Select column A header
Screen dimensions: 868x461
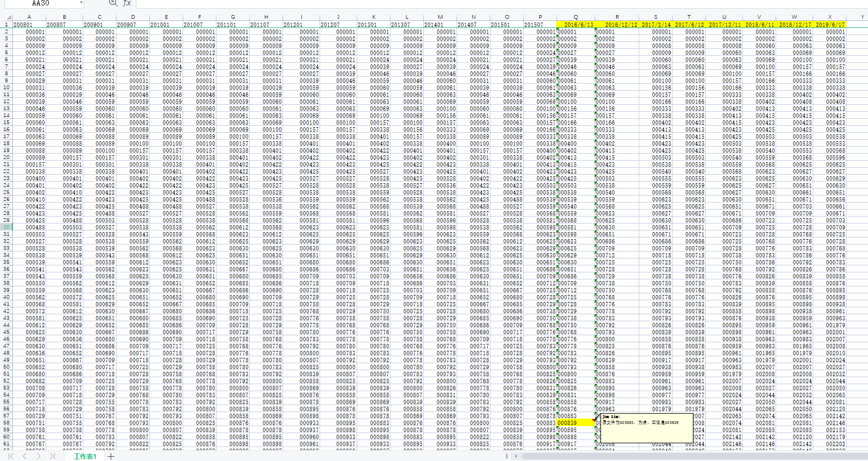(29, 17)
